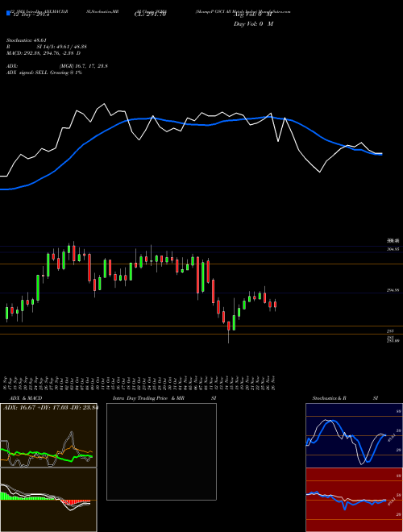This screenshot has width=403, height=532.
Task: Click the 283 price axis label
Action: coord(390,330)
